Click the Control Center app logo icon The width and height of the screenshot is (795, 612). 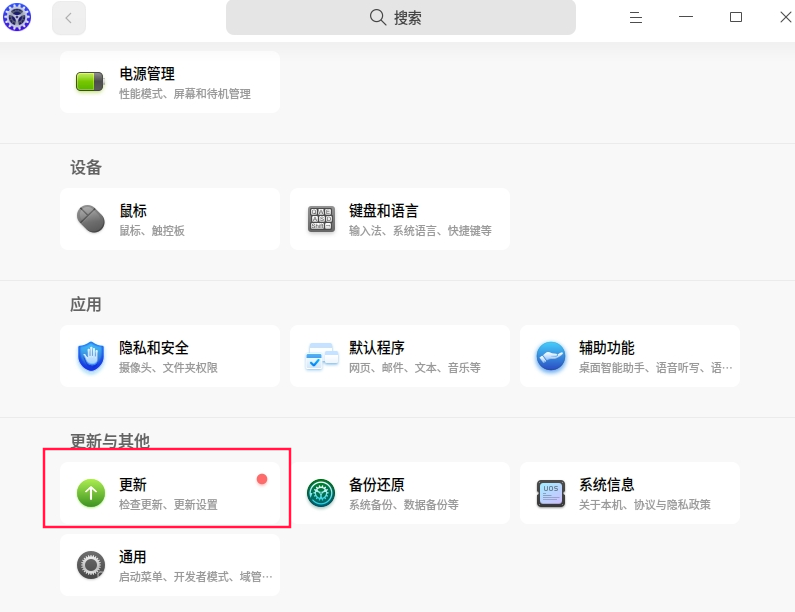pyautogui.click(x=17, y=17)
